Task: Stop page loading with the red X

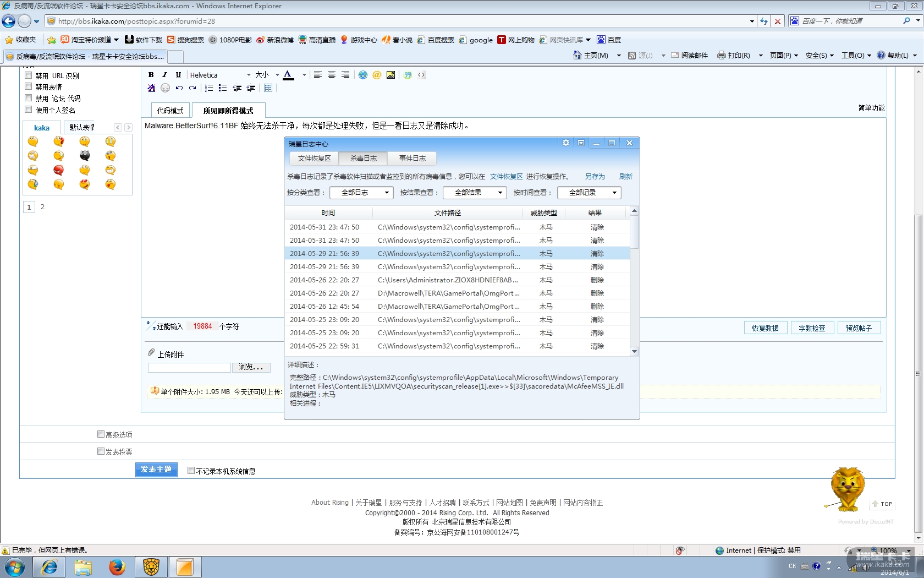Action: click(x=778, y=21)
